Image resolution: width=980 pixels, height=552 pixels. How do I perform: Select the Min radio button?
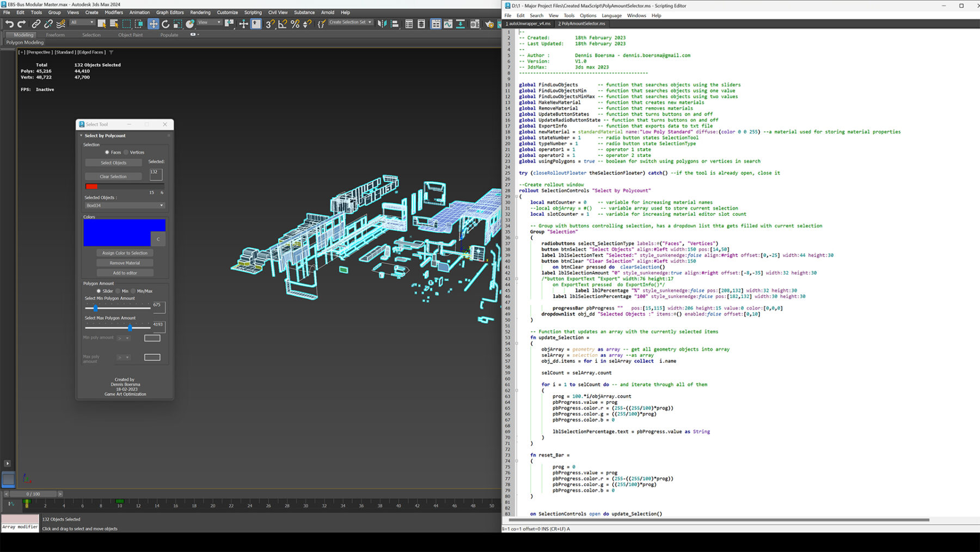click(x=118, y=291)
